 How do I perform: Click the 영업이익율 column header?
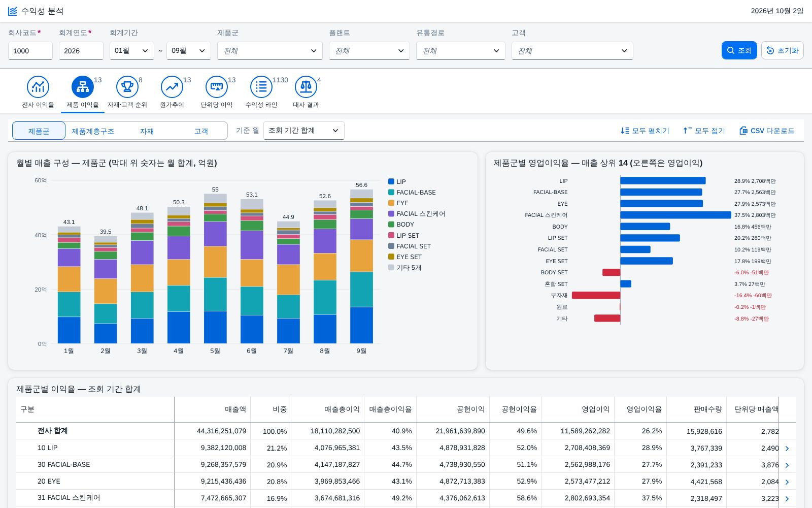(x=640, y=409)
